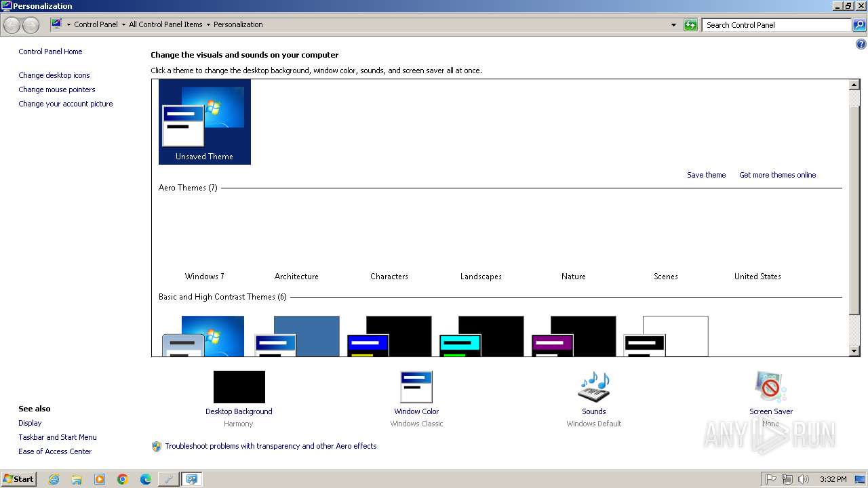
Task: Open Window Color settings icon
Action: (416, 387)
